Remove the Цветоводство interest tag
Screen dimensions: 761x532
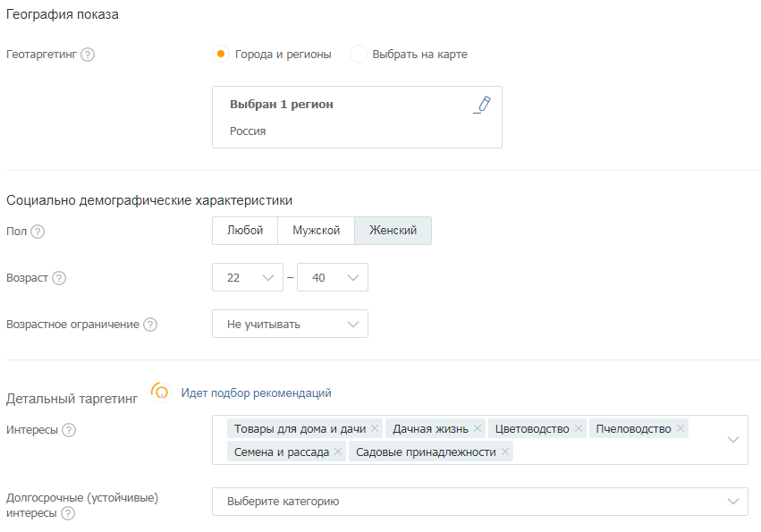[x=579, y=428]
